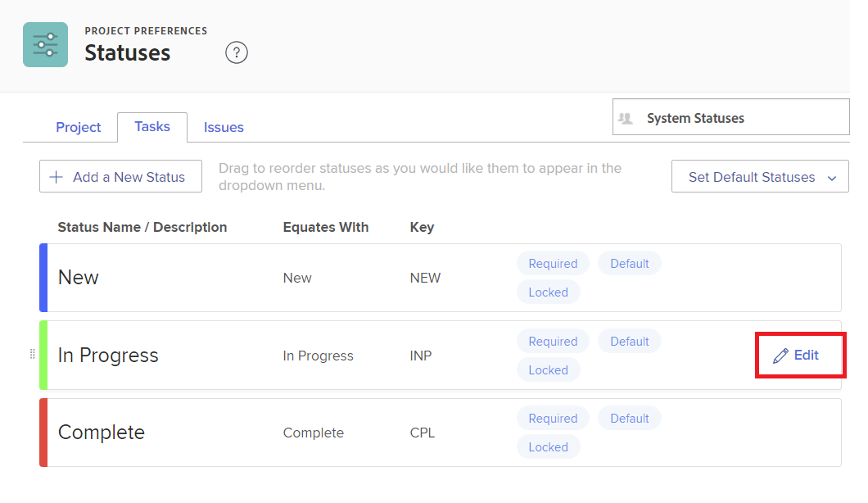Screen dimensions: 868x503
Task: Click the people icon in System Statuses
Action: tap(626, 118)
